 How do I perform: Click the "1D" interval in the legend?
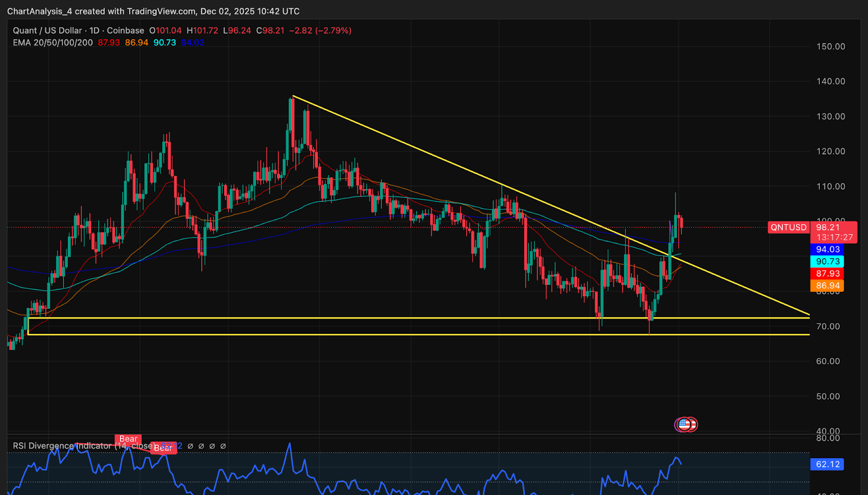pos(94,30)
